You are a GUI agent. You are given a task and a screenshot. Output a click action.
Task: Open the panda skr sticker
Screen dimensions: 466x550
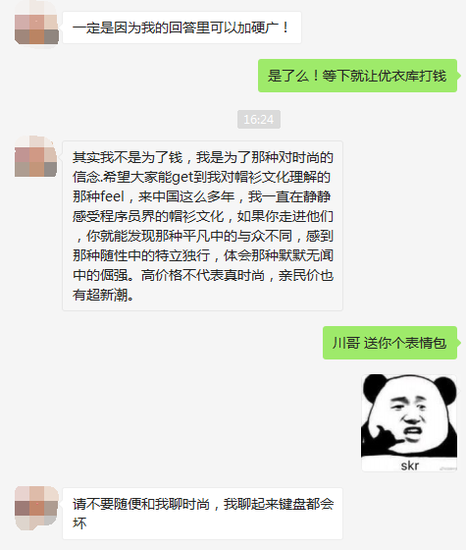409,423
